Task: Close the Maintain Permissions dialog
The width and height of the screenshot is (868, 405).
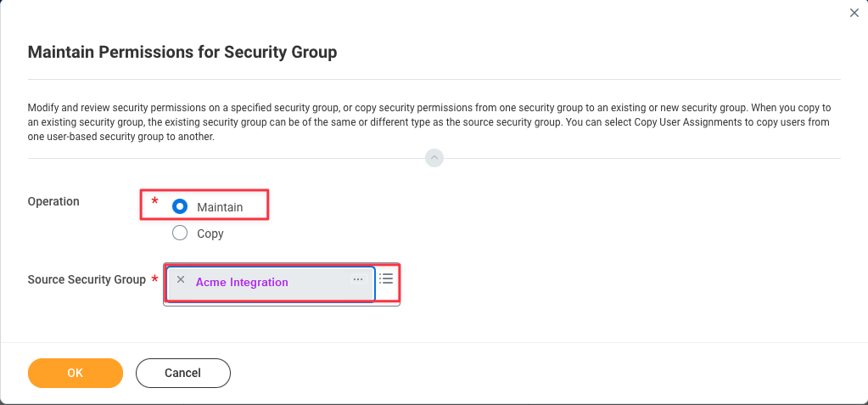Action: (x=854, y=12)
